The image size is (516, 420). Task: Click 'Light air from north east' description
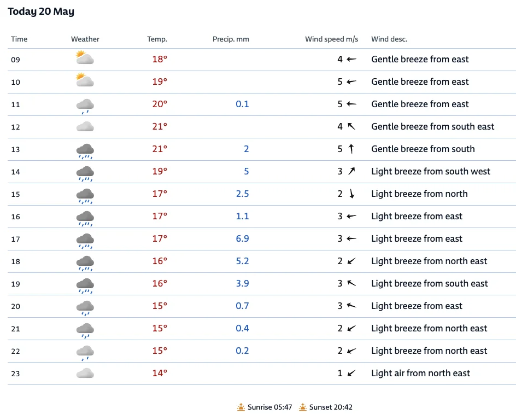tap(420, 373)
